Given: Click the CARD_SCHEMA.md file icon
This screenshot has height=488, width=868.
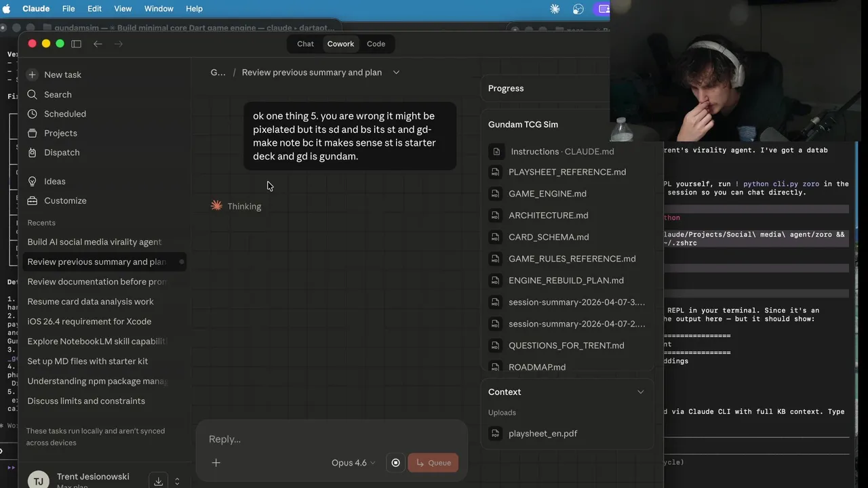Looking at the screenshot, I should tap(494, 237).
